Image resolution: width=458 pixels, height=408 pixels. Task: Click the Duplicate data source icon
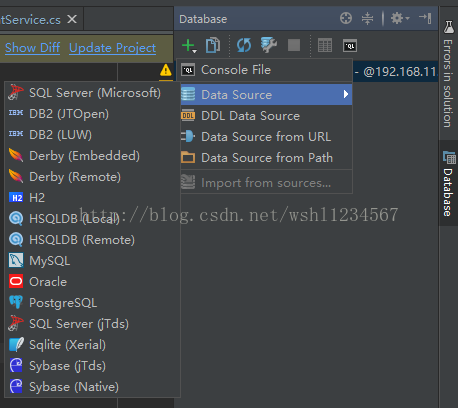213,45
